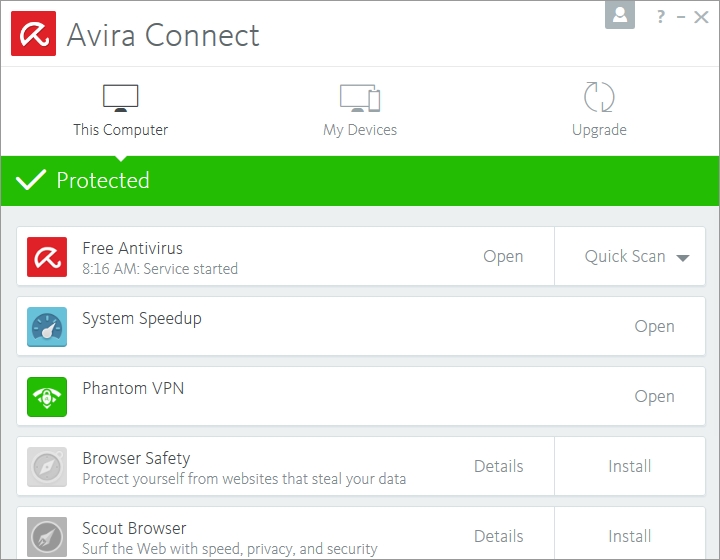The width and height of the screenshot is (720, 560).
Task: Click the Free Antivirus red icon
Action: 47,257
